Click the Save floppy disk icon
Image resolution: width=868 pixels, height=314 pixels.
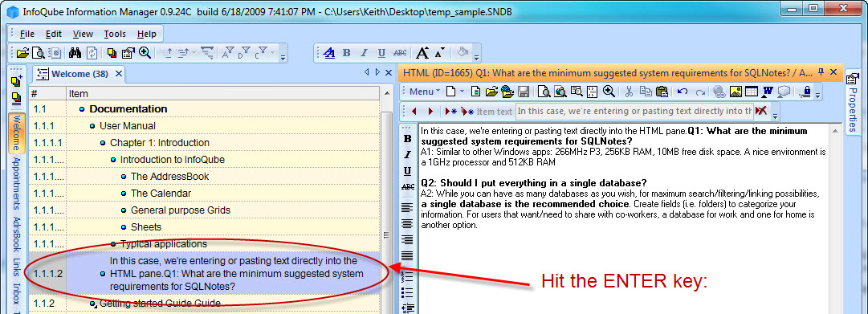pos(523,92)
